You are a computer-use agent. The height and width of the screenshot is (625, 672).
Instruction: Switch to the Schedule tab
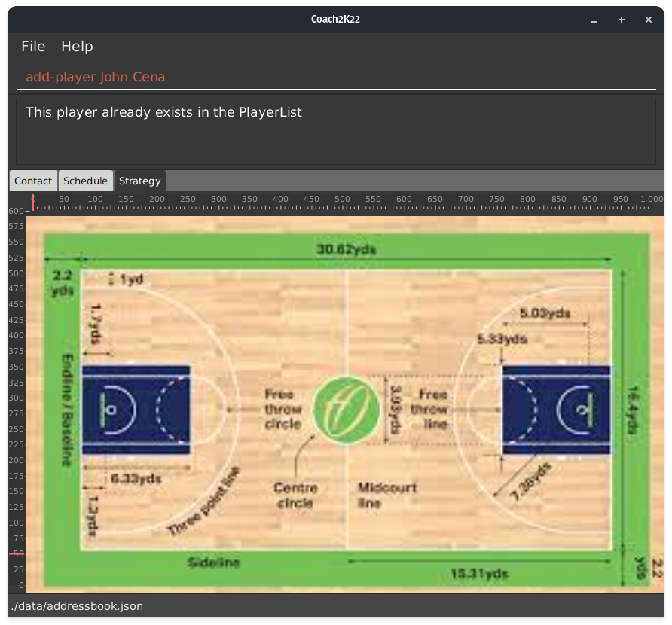pyautogui.click(x=85, y=181)
